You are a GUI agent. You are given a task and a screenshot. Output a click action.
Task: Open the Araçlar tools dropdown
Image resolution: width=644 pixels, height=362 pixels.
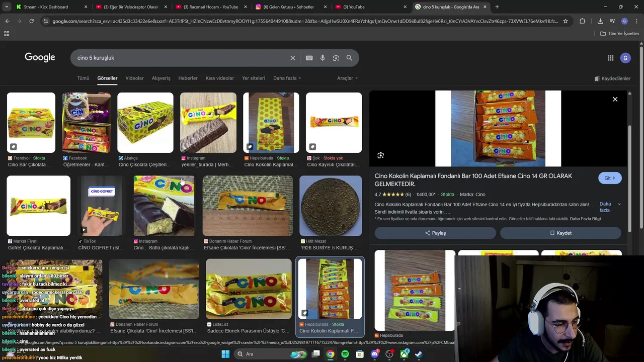click(x=347, y=78)
